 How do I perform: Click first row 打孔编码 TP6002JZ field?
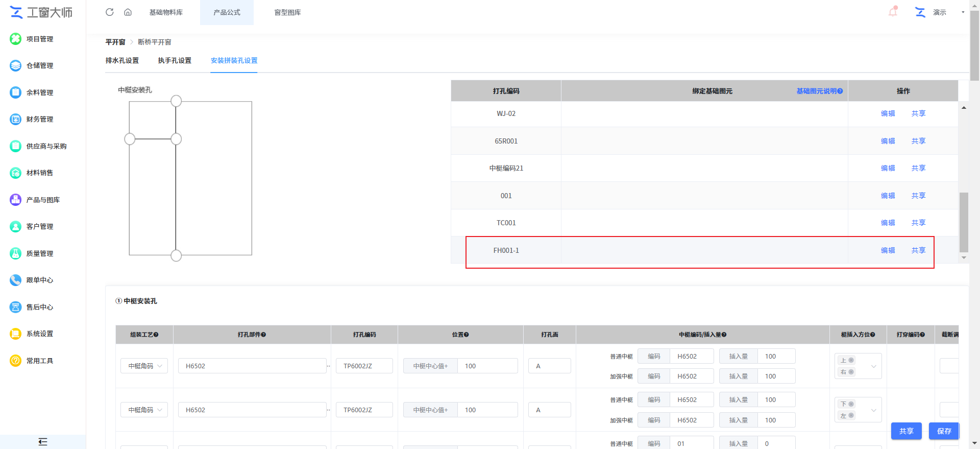coord(364,366)
